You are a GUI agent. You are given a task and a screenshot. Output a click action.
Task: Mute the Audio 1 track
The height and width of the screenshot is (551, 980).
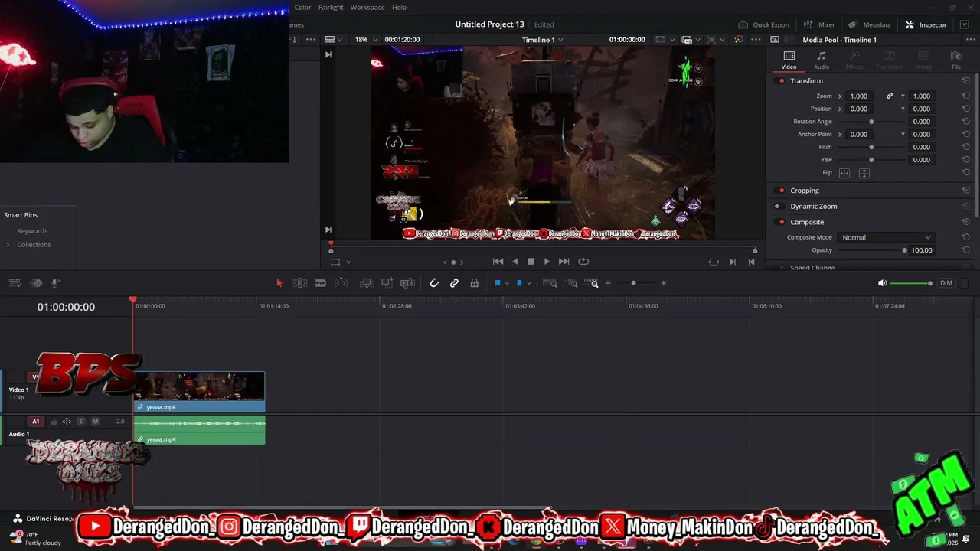click(x=96, y=422)
